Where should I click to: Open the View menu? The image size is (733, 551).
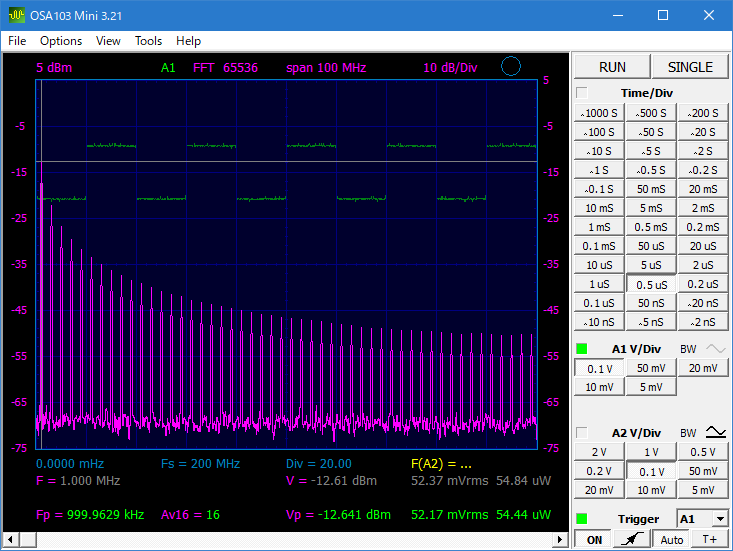click(108, 41)
